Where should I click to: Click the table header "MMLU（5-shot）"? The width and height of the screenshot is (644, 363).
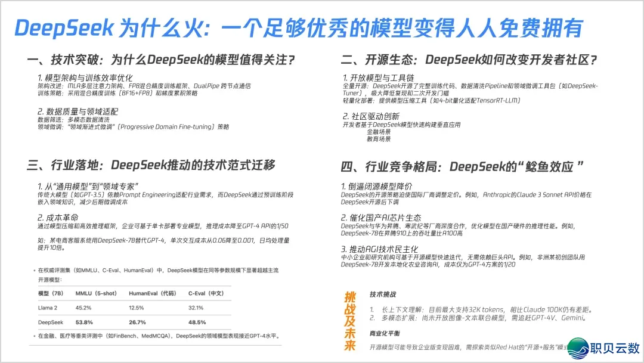[x=96, y=293]
